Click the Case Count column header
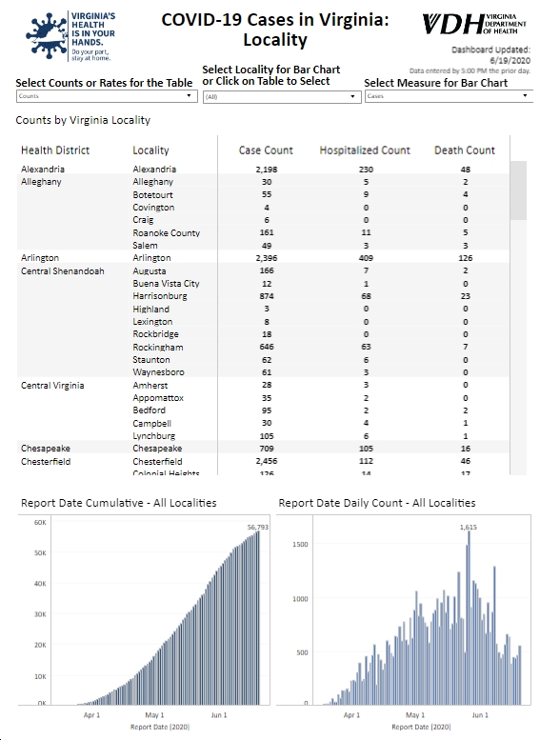The width and height of the screenshot is (560, 740). [x=266, y=150]
